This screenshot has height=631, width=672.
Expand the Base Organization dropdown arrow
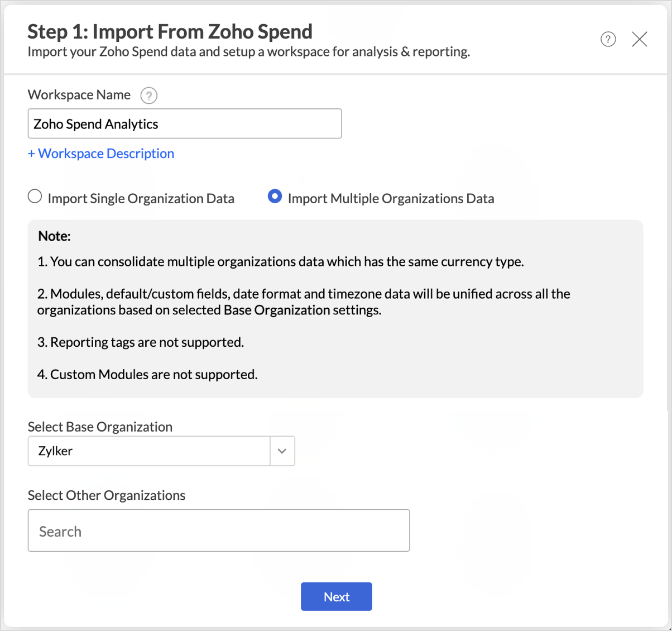click(x=282, y=451)
